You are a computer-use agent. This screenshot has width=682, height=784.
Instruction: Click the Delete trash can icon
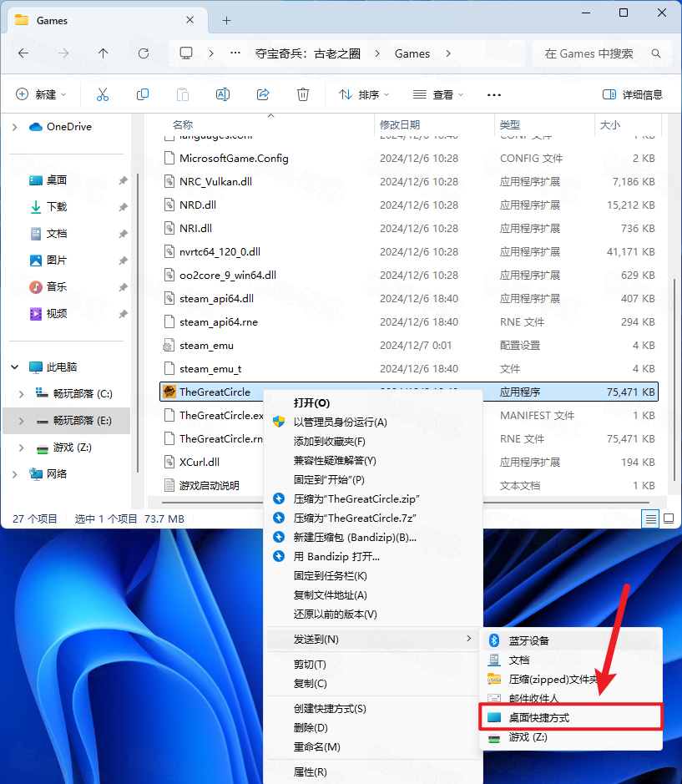pos(303,94)
